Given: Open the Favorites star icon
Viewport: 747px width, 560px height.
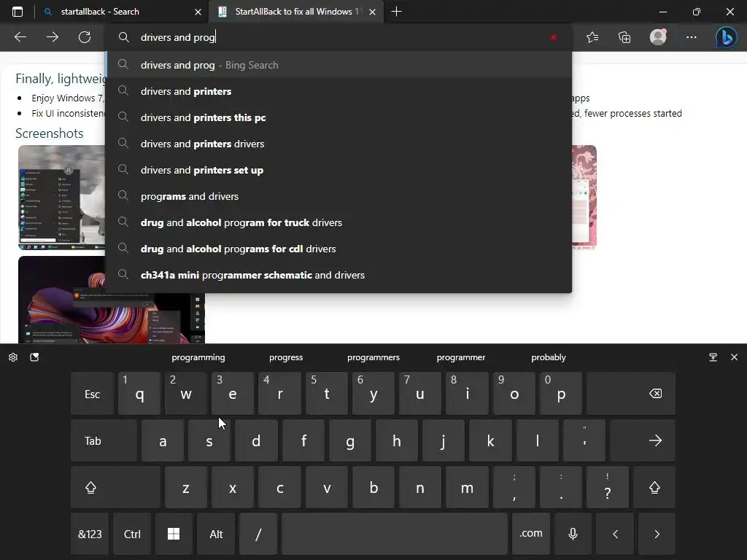Looking at the screenshot, I should [x=592, y=37].
